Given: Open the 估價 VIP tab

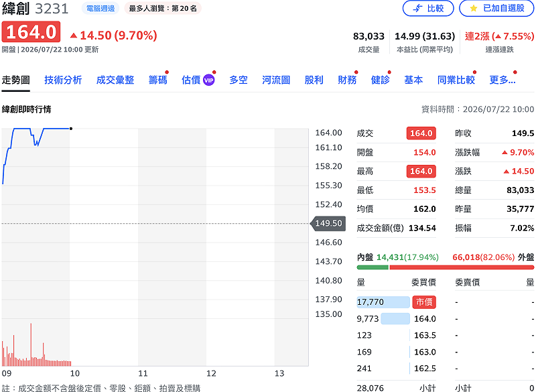Looking at the screenshot, I should click(198, 80).
